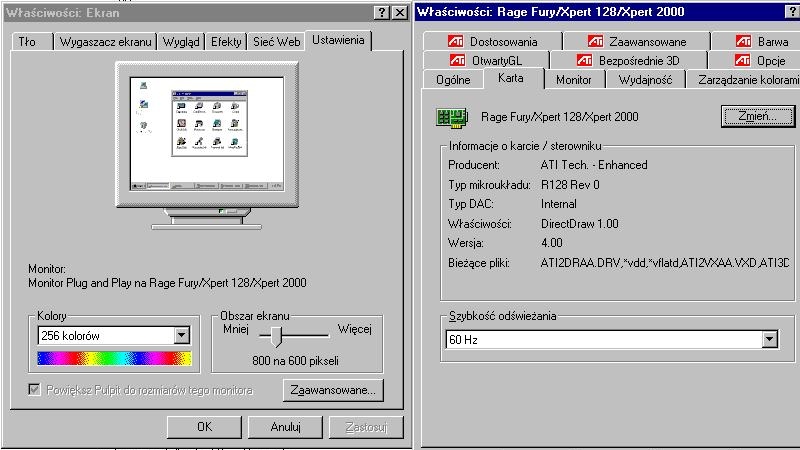Click the ATI logo on Bezpośrednie 3D tab

(x=584, y=61)
